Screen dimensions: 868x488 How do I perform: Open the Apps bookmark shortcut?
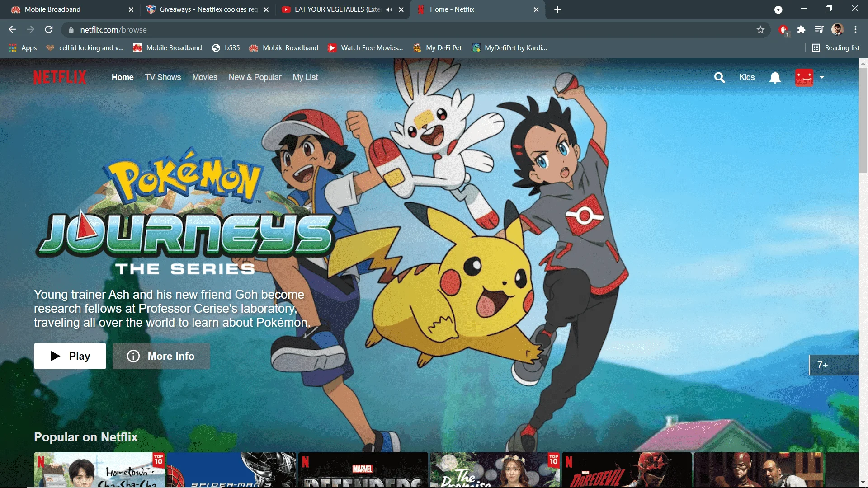coord(23,48)
